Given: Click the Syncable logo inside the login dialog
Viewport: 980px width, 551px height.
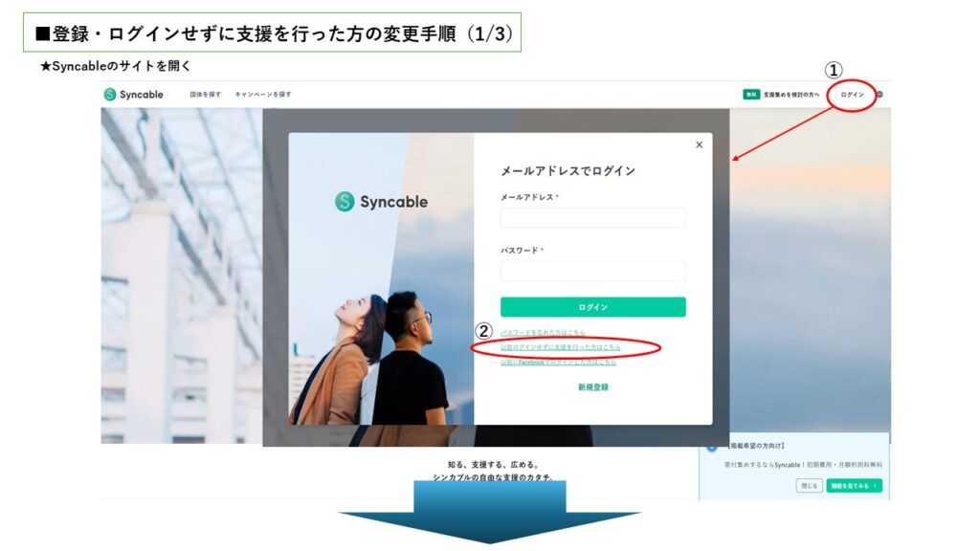Looking at the screenshot, I should 381,202.
